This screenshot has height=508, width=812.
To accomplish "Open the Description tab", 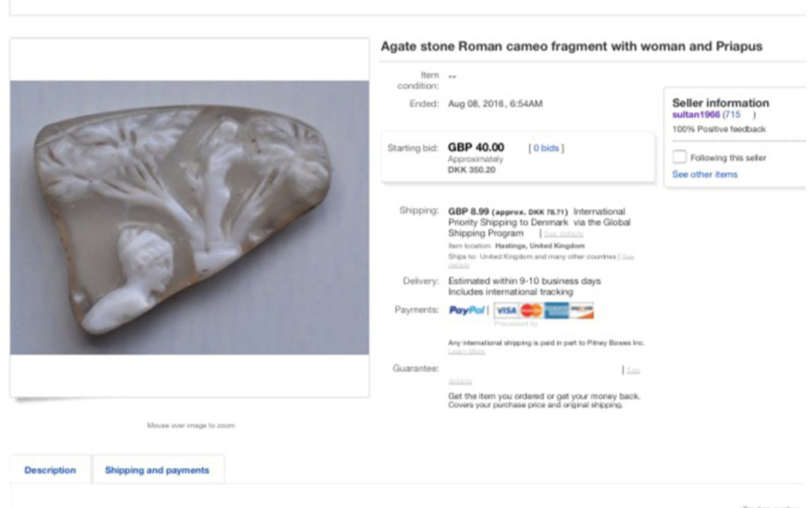I will [x=50, y=470].
